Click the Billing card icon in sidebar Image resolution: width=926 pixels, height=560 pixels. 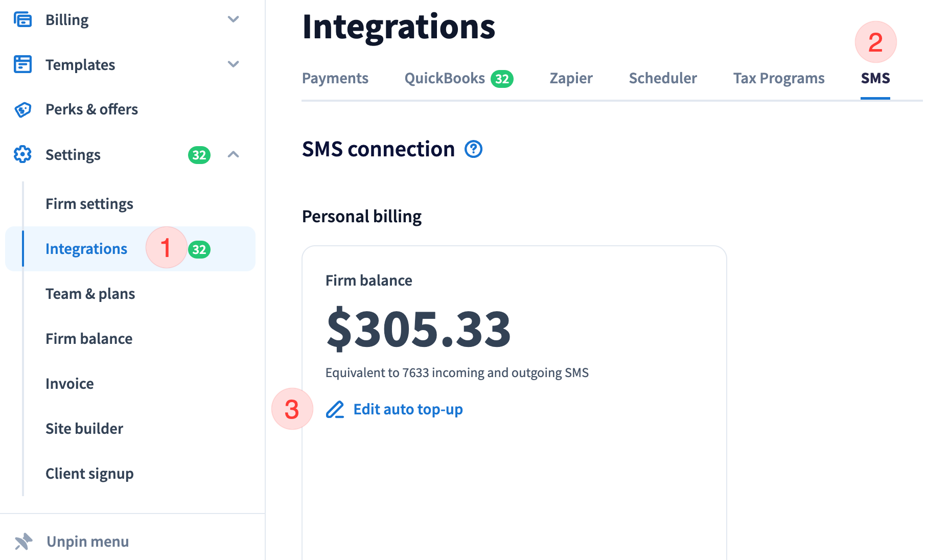point(22,20)
